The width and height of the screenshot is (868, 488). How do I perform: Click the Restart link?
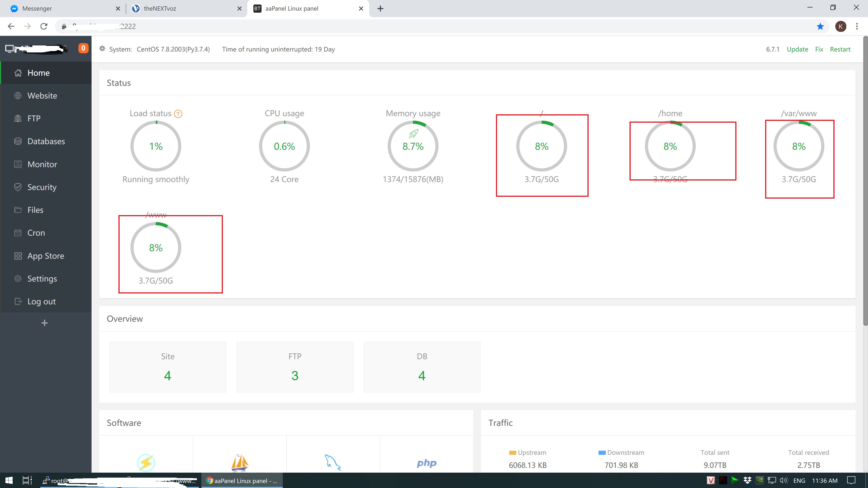point(840,49)
